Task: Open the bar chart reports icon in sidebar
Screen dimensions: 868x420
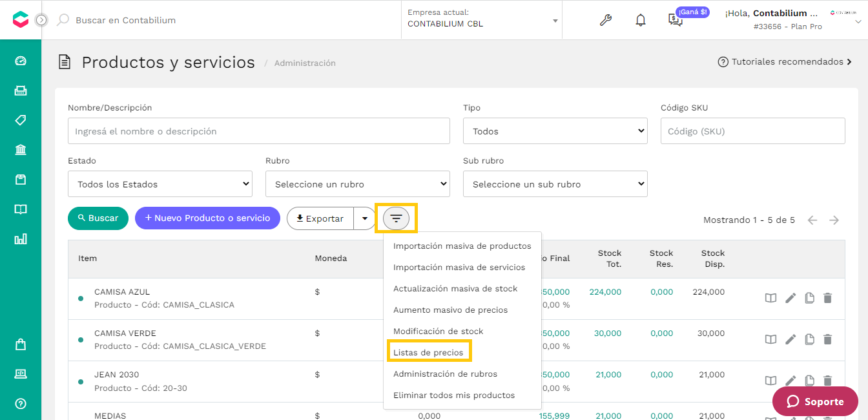Action: point(21,239)
